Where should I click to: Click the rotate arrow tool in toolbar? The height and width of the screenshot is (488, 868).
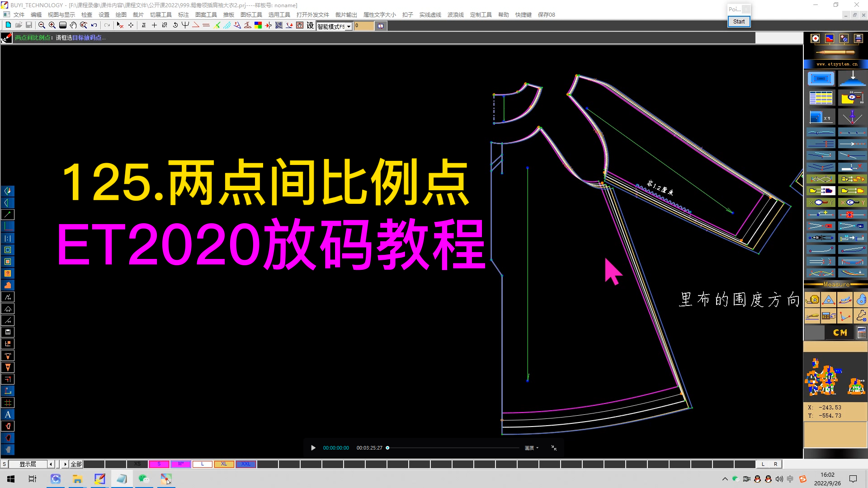click(x=175, y=25)
